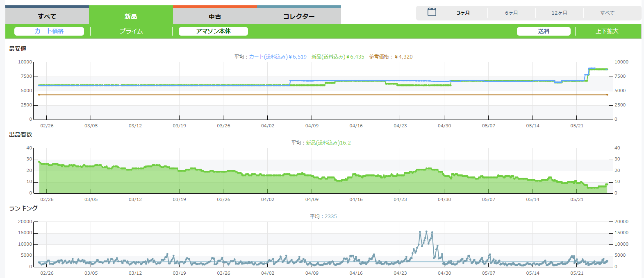Click 新品(送料込み) ¥6,435 legend label

pyautogui.click(x=337, y=57)
